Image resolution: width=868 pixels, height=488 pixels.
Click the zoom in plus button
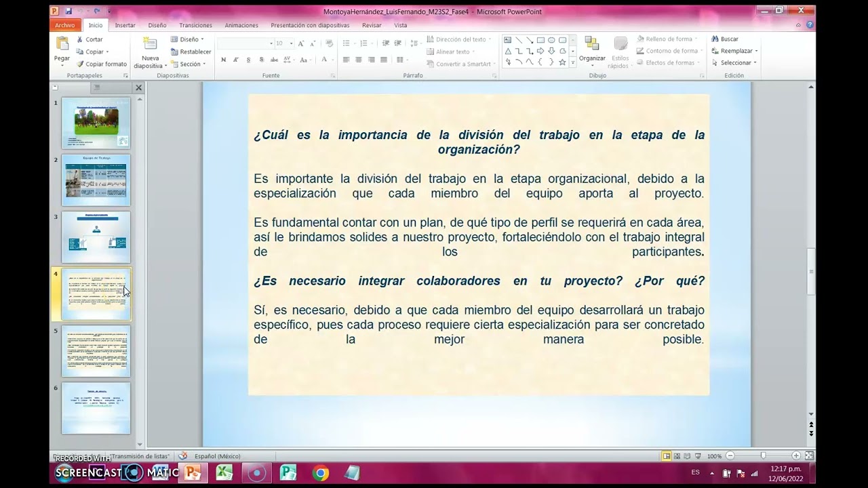[796, 456]
